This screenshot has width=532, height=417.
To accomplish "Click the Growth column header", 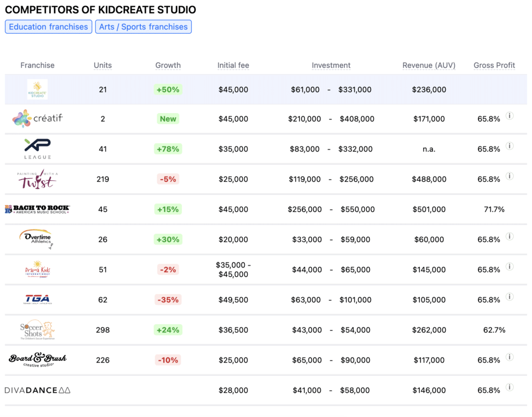I will point(168,65).
